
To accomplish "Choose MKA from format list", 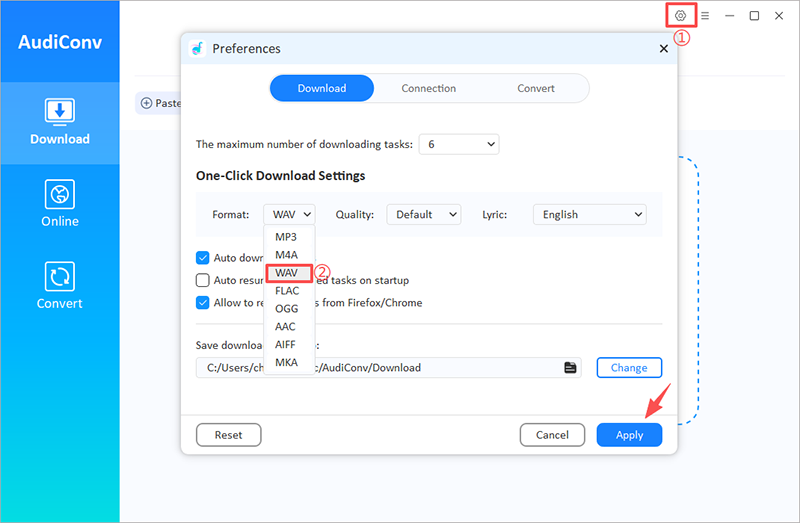I will point(289,362).
